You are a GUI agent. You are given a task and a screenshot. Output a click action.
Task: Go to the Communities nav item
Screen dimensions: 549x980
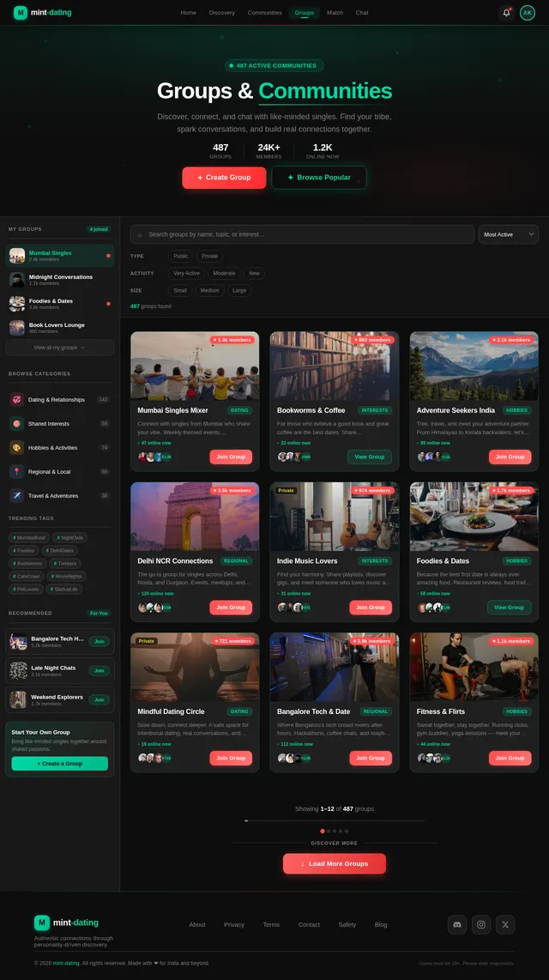(x=265, y=13)
